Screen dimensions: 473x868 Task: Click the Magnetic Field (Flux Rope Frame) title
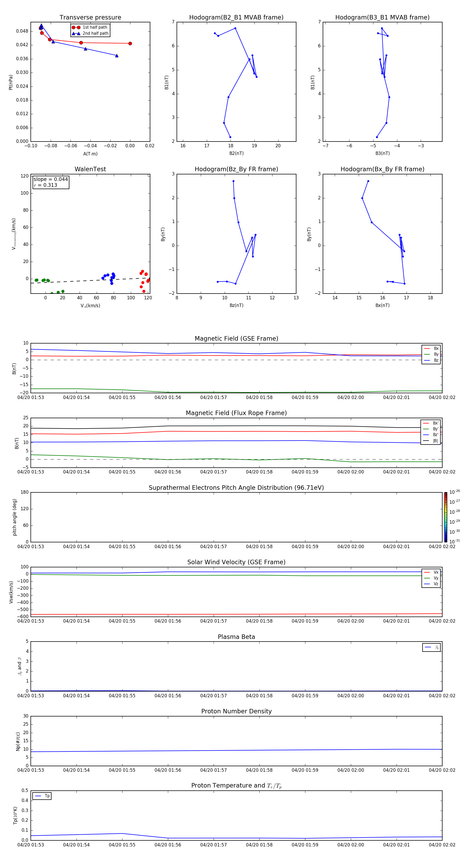(x=236, y=413)
